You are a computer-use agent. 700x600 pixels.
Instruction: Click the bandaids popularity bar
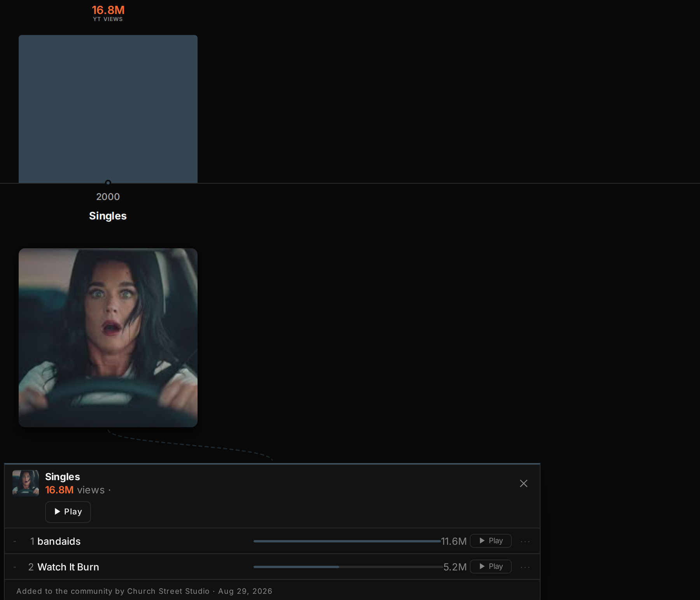pyautogui.click(x=347, y=541)
